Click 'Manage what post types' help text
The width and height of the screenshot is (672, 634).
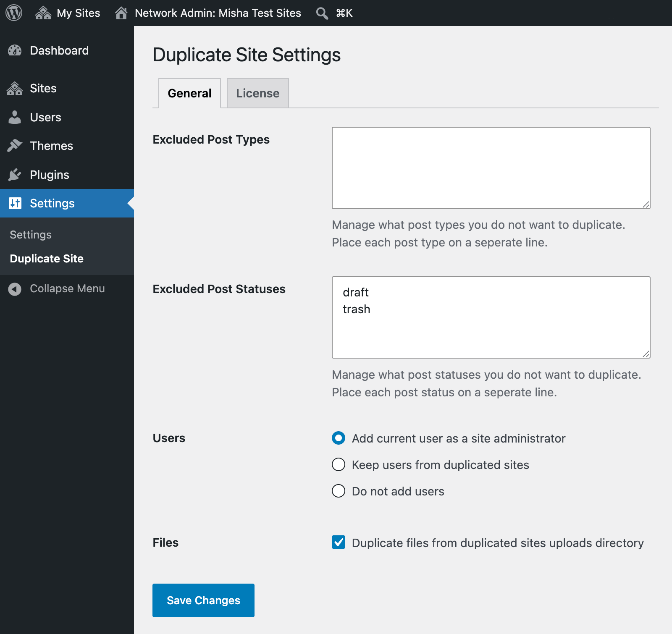coord(478,233)
